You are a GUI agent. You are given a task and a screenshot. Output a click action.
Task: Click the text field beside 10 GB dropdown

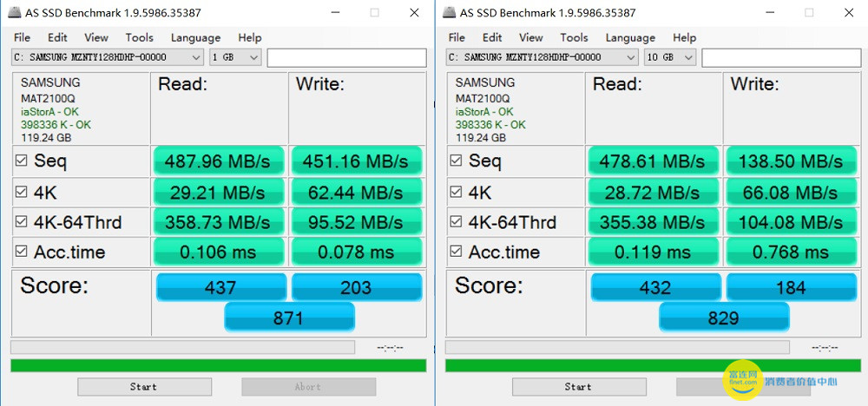(781, 57)
